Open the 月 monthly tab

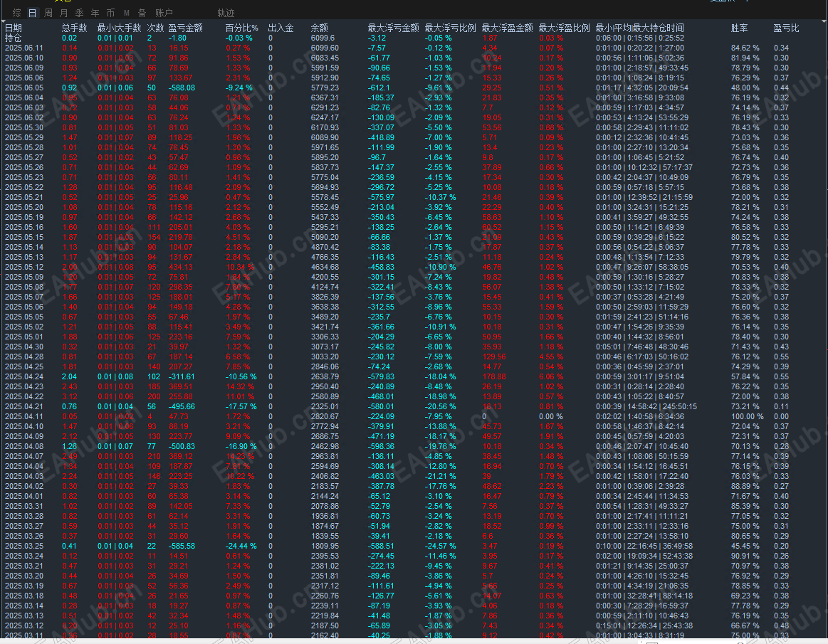[x=64, y=13]
